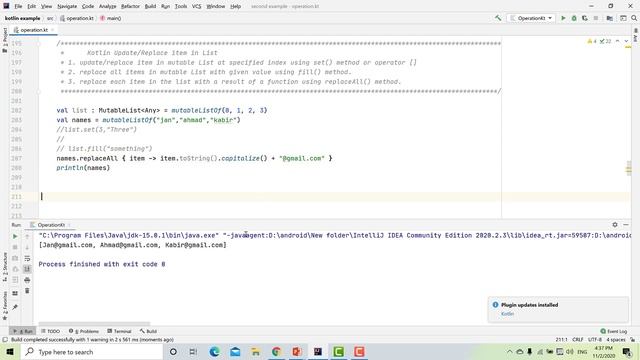Toggle soft-wrap icon in Run console
The width and height of the screenshot is (640, 360).
(x=27, y=258)
